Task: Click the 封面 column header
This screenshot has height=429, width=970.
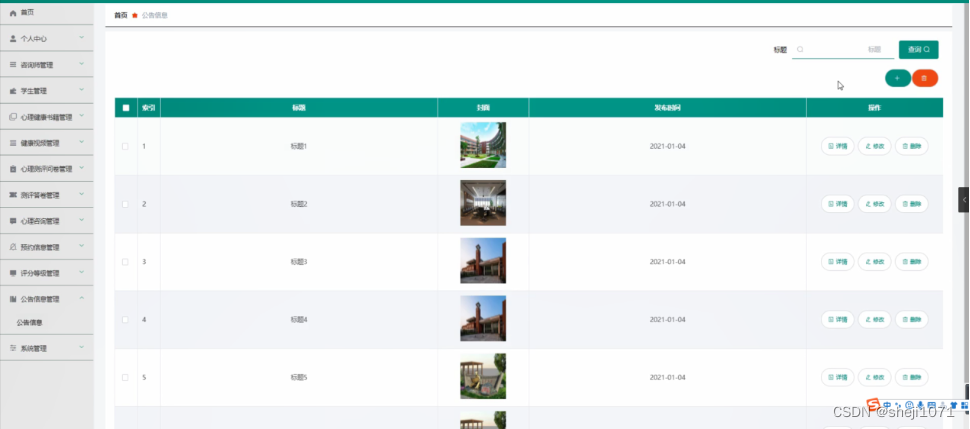Action: coord(483,108)
